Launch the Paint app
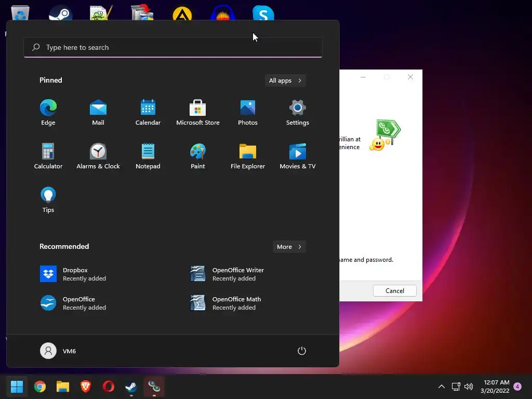The height and width of the screenshot is (399, 532). point(198,156)
